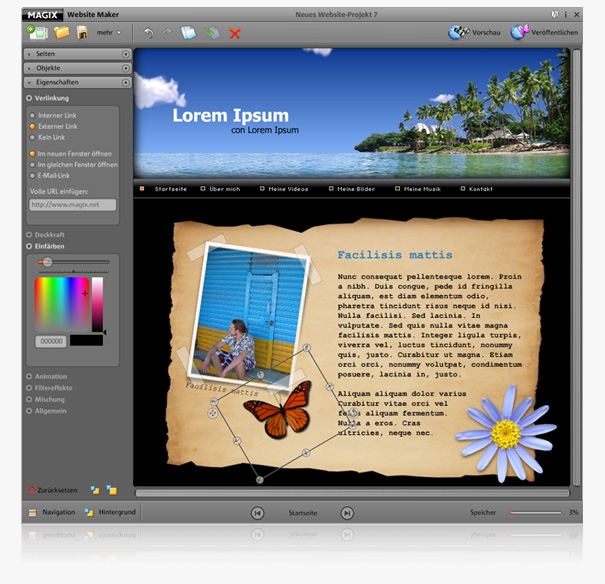Open the mehr dropdown menu
Screen dimensions: 605x584
[108, 33]
